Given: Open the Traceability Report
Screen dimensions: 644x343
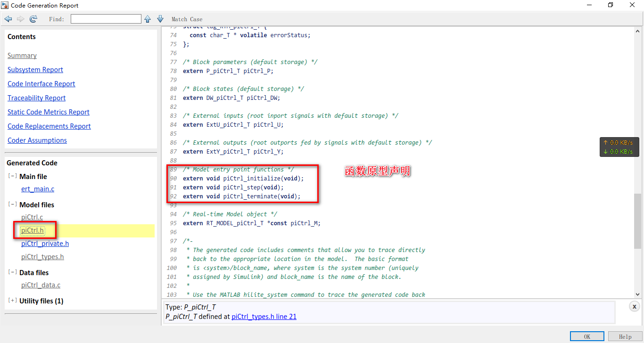Looking at the screenshot, I should (36, 98).
